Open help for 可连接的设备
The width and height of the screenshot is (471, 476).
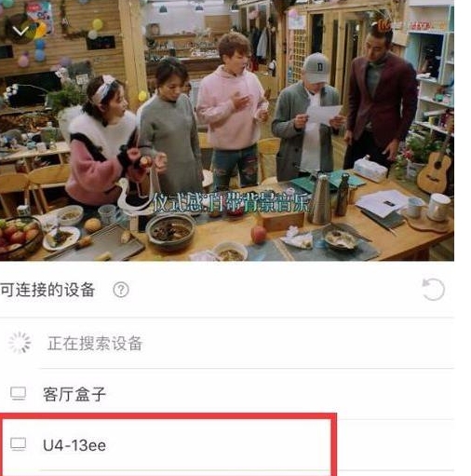click(x=121, y=290)
